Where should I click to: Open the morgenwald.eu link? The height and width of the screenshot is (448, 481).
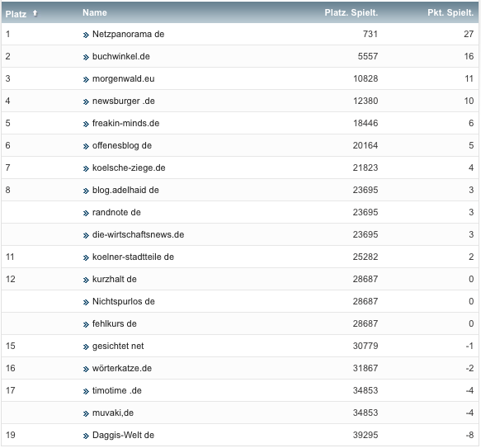point(123,79)
